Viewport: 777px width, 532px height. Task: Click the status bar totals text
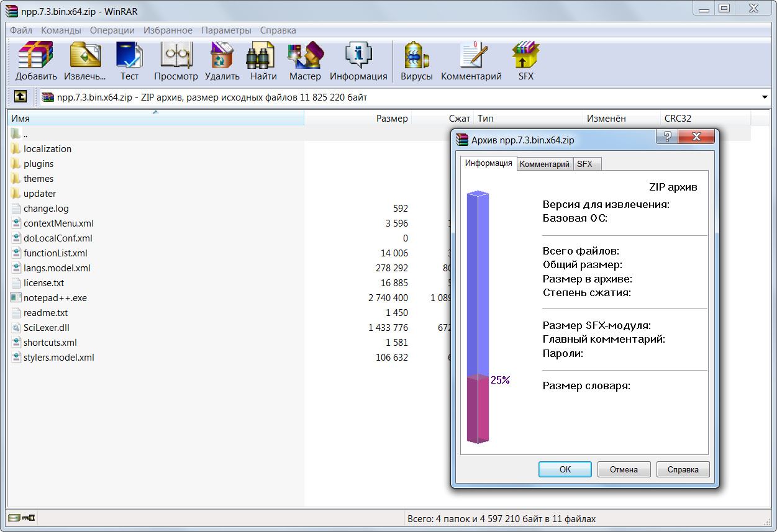pos(501,518)
